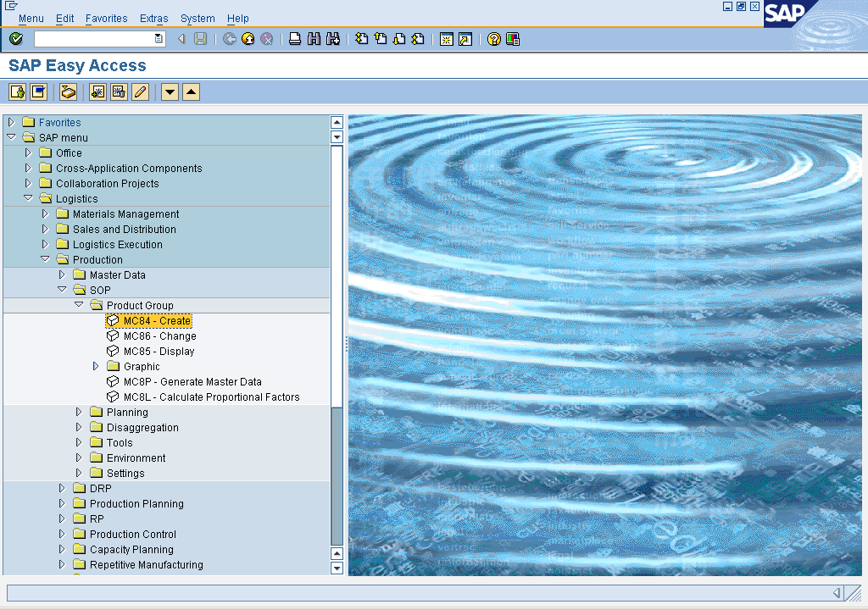
Task: Click the Customize Local Layout icon
Action: tap(513, 39)
